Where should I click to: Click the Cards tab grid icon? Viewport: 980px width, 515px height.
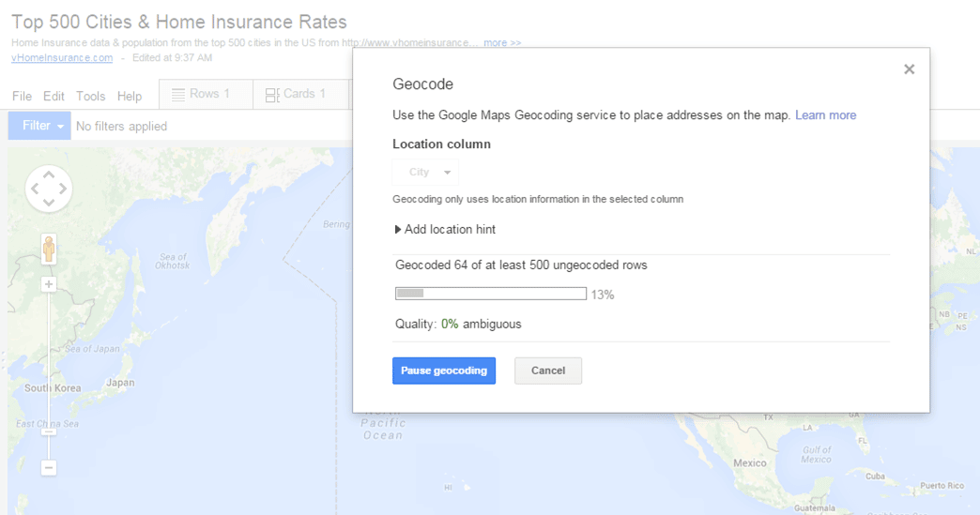[272, 95]
